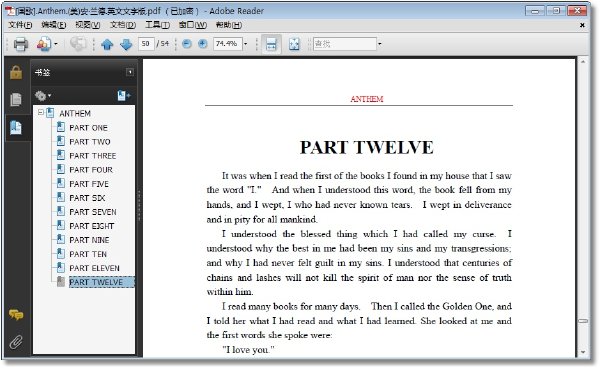600x369 pixels.
Task: Open the Attachments paperclip panel icon
Action: point(16,341)
